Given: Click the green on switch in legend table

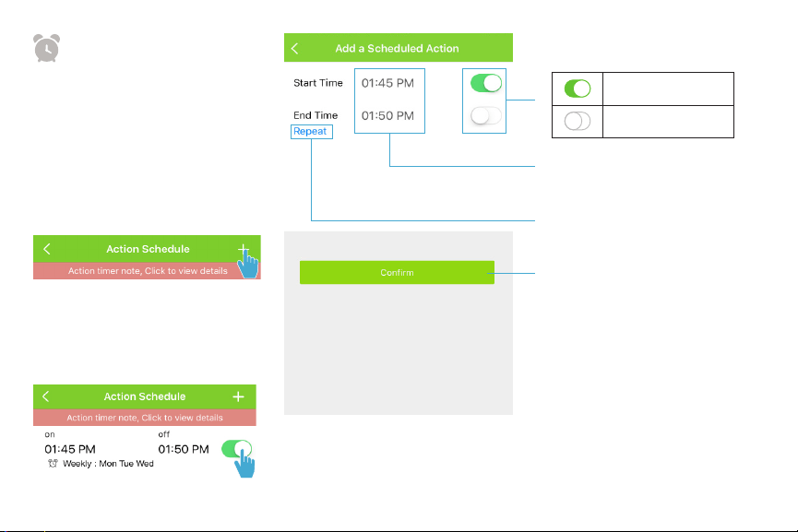Looking at the screenshot, I should click(578, 89).
